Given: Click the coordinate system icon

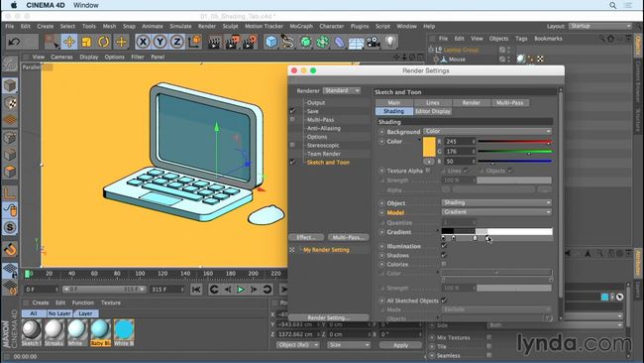Looking at the screenshot, I should click(x=194, y=42).
